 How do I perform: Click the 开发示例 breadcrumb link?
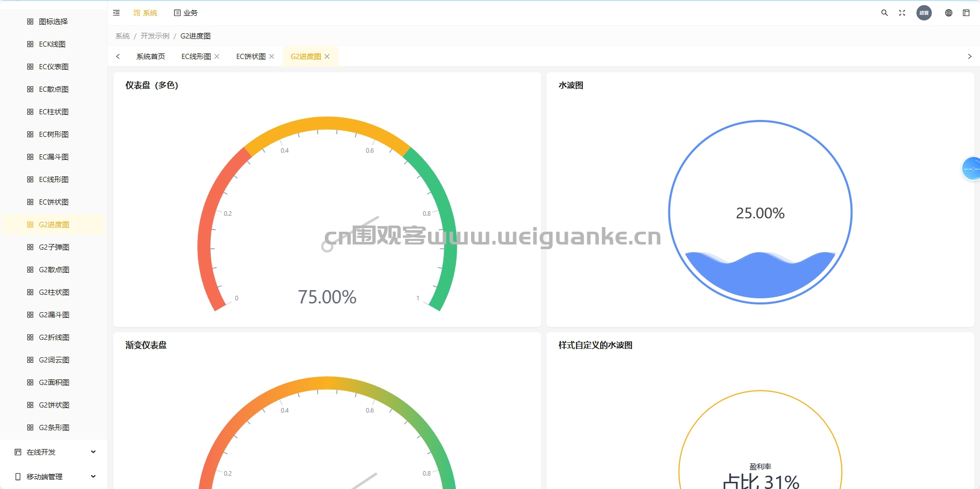155,36
